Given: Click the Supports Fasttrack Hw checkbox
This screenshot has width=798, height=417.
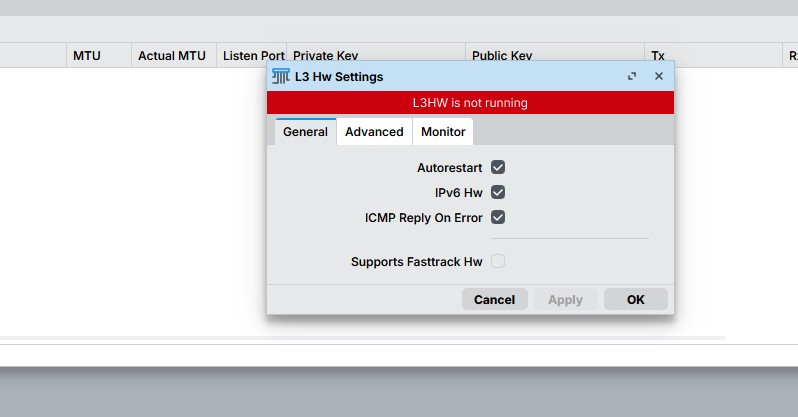Looking at the screenshot, I should [x=498, y=261].
